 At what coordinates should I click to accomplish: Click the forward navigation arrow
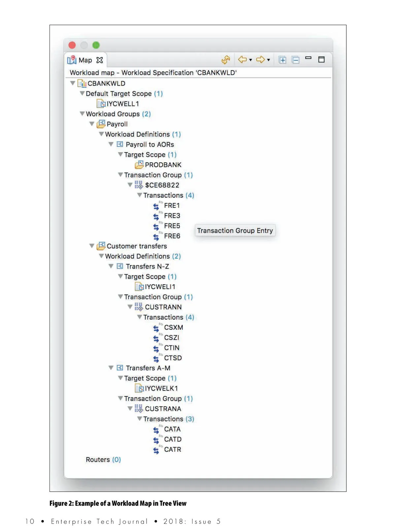[x=260, y=60]
